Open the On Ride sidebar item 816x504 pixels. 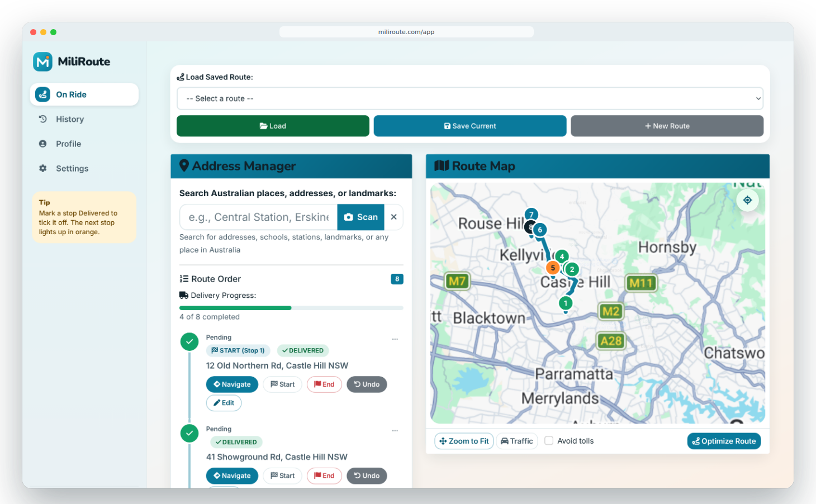point(84,94)
